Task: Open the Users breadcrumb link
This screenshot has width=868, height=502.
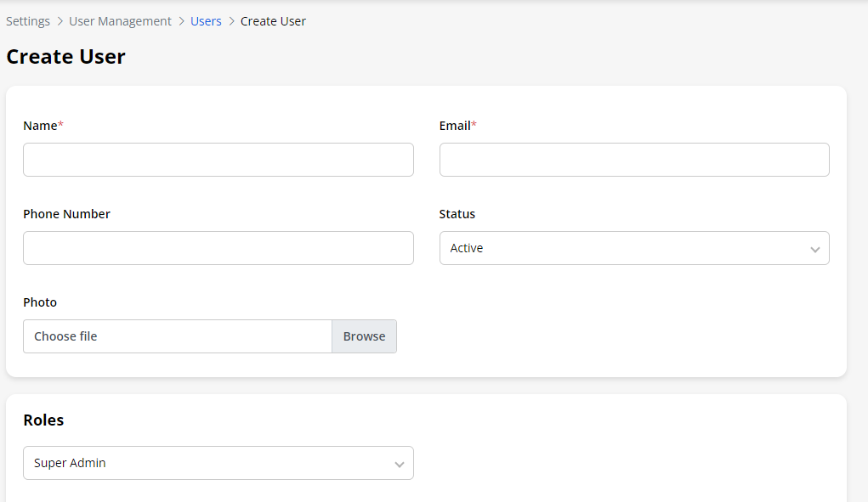Action: point(206,21)
